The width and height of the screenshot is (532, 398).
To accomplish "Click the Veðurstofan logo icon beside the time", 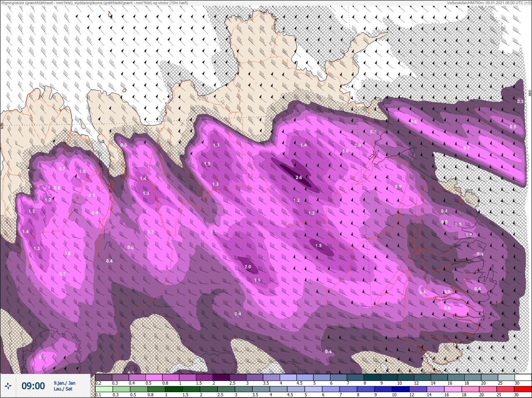I will pyautogui.click(x=8, y=386).
